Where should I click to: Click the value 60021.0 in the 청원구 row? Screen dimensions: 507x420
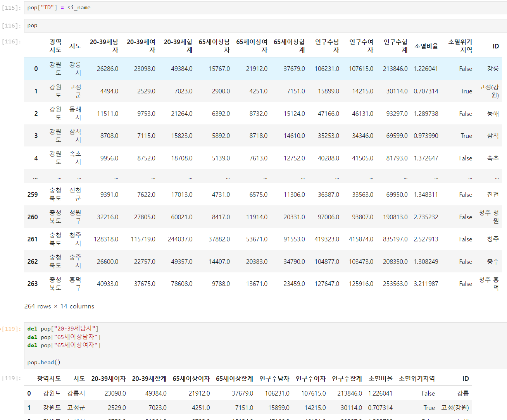click(182, 217)
